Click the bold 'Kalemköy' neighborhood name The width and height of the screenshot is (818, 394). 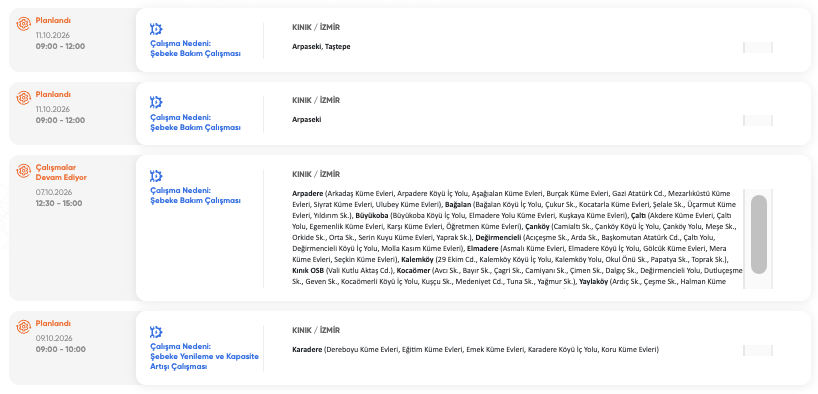pos(417,259)
